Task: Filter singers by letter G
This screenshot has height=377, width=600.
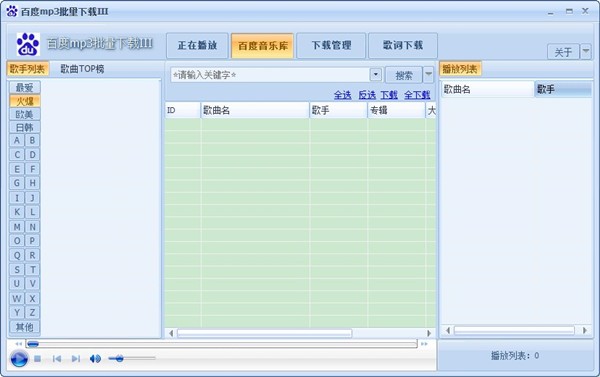Action: coord(17,183)
